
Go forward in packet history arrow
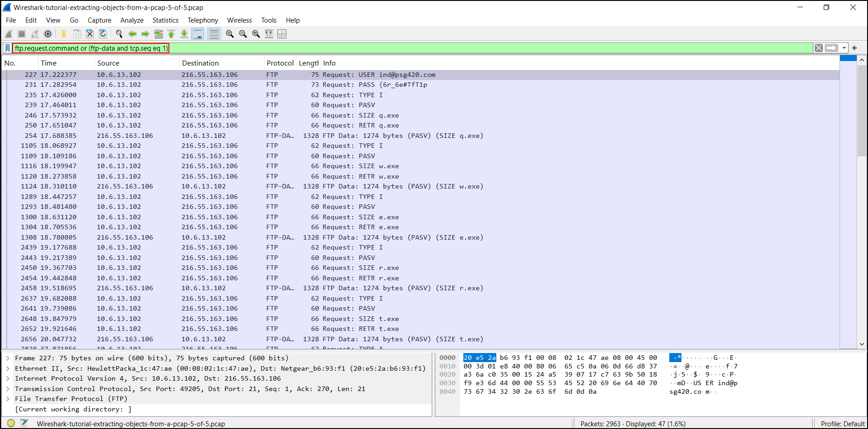point(145,34)
